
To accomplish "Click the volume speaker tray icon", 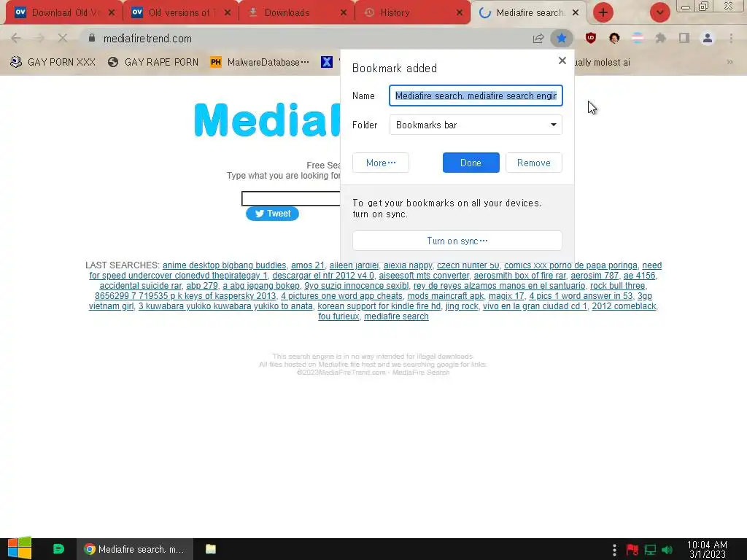I will click(667, 550).
